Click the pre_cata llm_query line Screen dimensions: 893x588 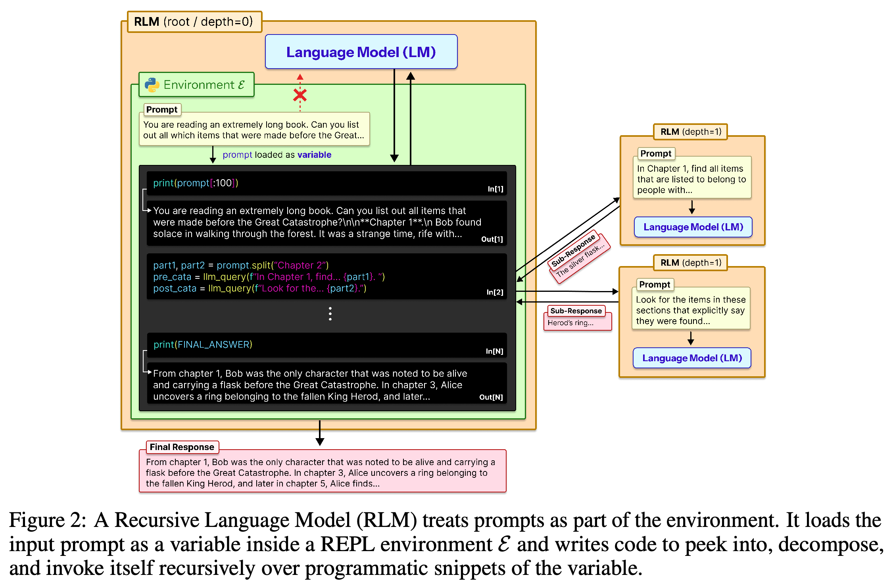coord(269,276)
